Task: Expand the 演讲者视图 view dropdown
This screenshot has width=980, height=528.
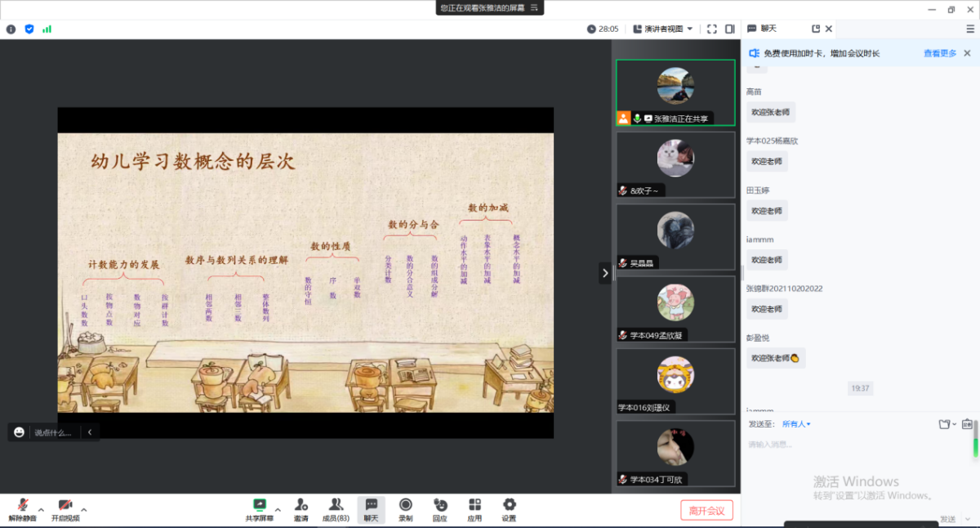Action: tap(663, 29)
